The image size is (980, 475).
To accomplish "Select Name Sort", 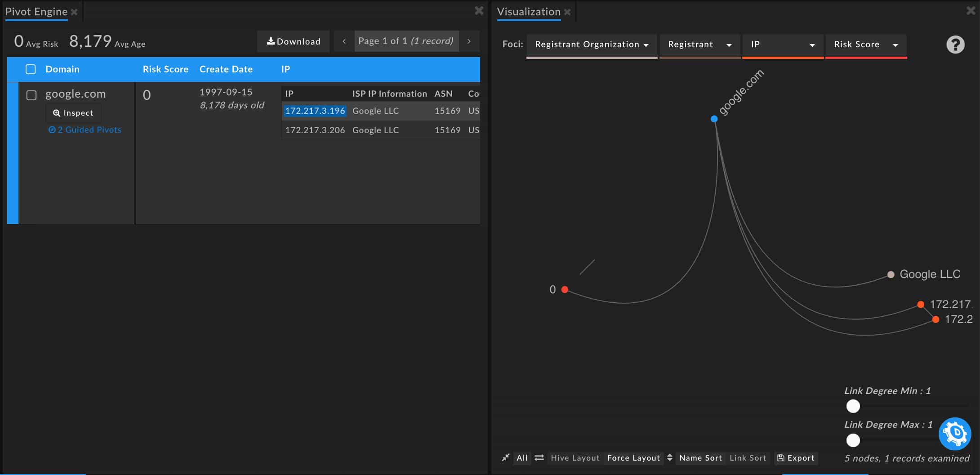I will (x=700, y=458).
